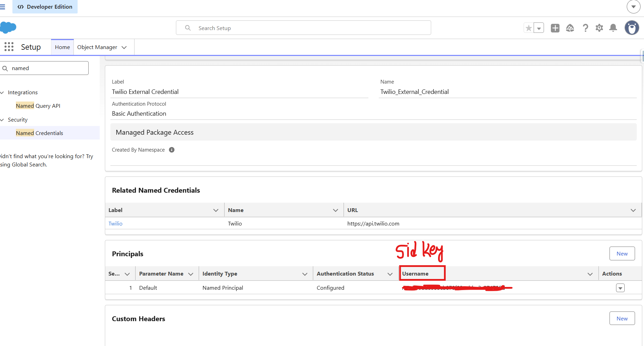The image size is (644, 346).
Task: Click the 'Configured' status cell
Action: tap(330, 288)
